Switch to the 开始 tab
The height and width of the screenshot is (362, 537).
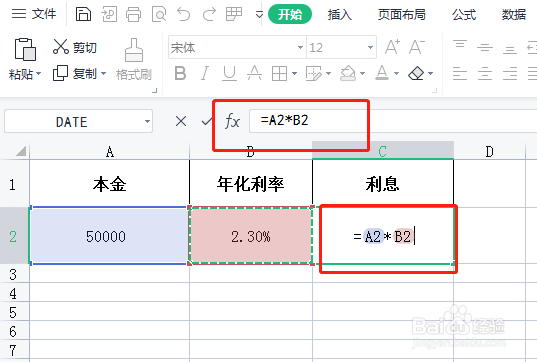coord(290,14)
